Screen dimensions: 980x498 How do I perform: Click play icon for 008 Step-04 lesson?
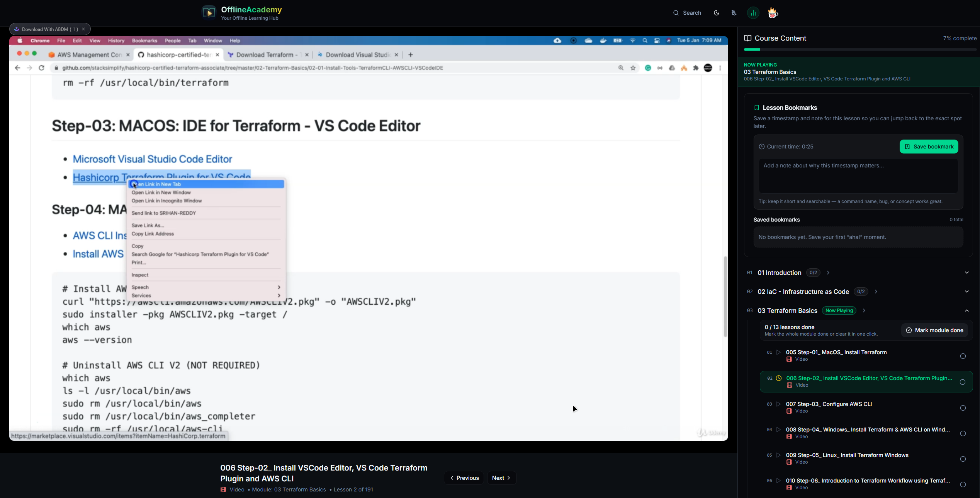[778, 430]
